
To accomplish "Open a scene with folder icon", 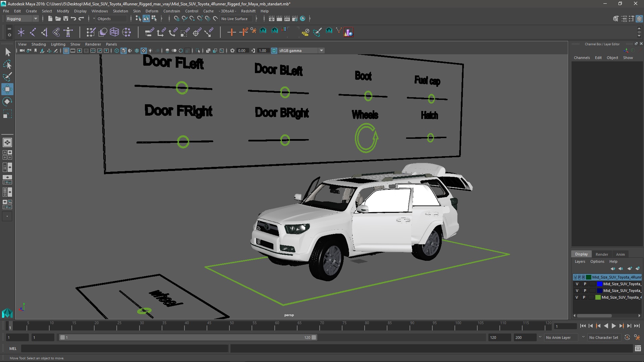I will (x=58, y=19).
